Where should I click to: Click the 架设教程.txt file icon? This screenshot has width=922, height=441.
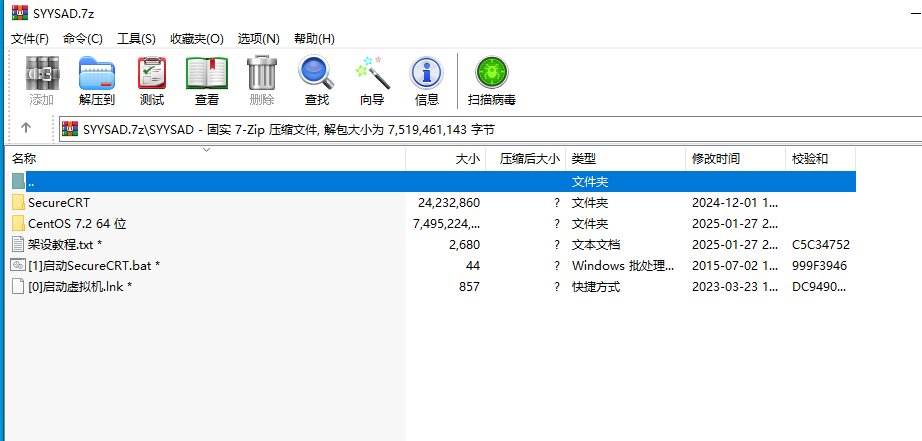pos(18,245)
